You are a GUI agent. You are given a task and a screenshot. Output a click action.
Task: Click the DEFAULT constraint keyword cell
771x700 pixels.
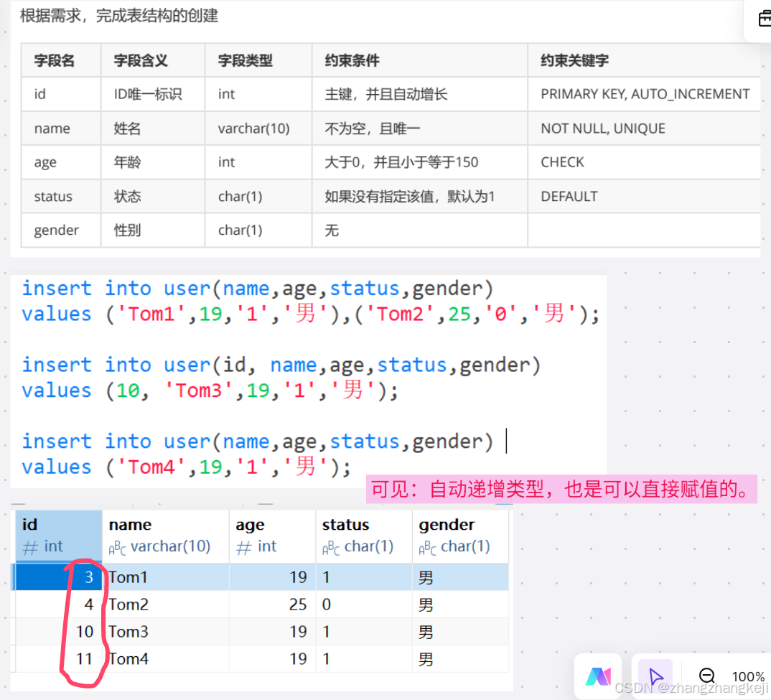pos(644,196)
